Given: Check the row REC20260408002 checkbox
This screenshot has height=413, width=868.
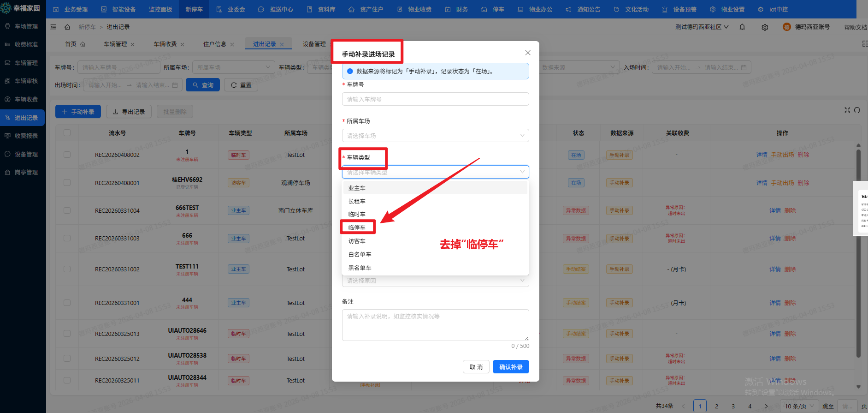Looking at the screenshot, I should point(67,155).
